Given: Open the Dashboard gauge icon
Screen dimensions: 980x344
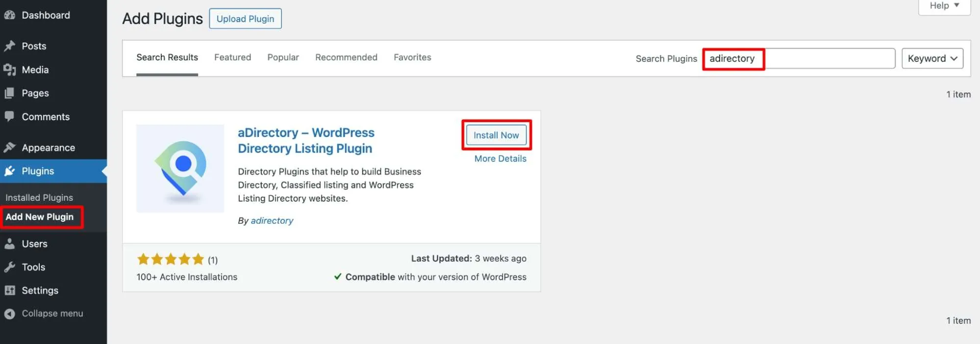Looking at the screenshot, I should (9, 15).
